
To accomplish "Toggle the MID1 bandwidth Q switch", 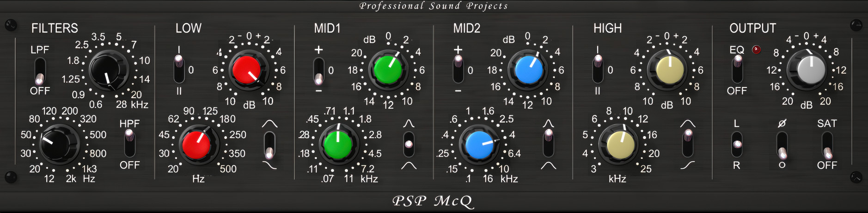I will click(409, 144).
